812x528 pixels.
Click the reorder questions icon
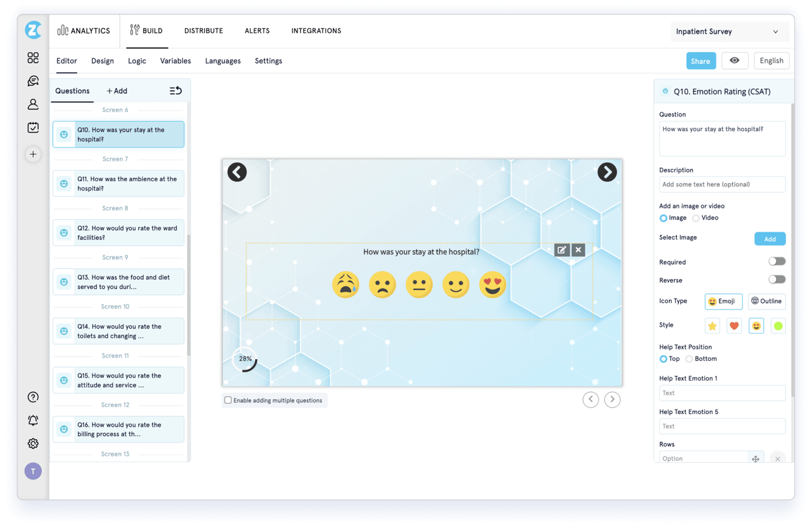tap(175, 91)
